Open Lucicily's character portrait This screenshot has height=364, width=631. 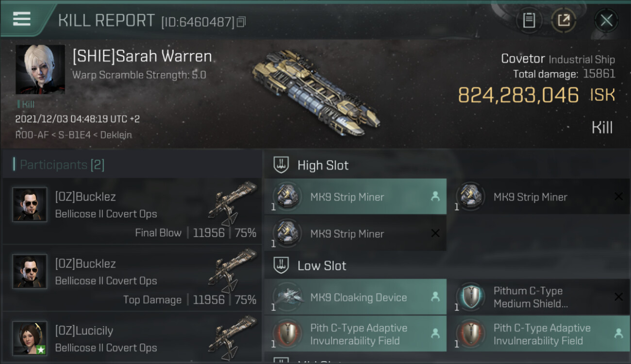tap(30, 338)
